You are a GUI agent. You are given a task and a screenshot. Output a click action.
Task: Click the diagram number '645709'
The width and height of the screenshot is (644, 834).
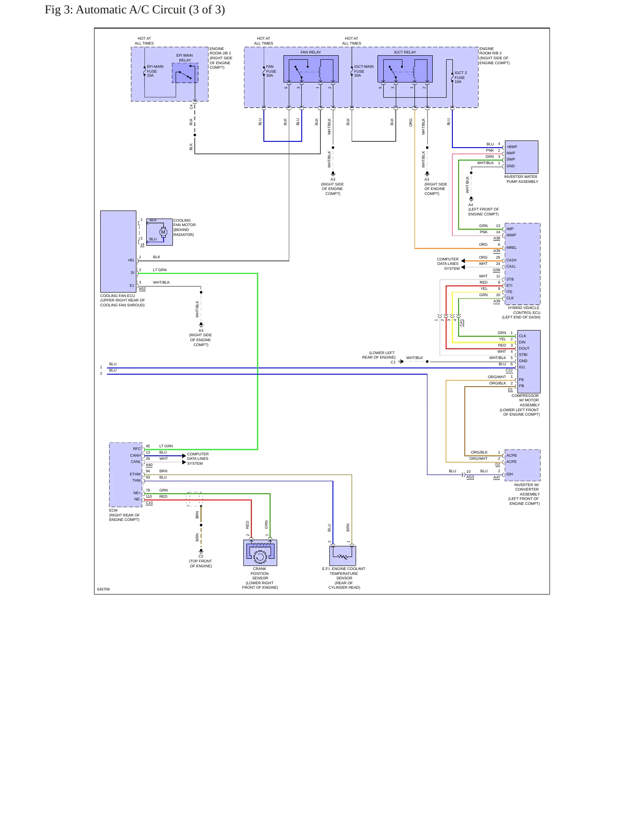tap(103, 589)
